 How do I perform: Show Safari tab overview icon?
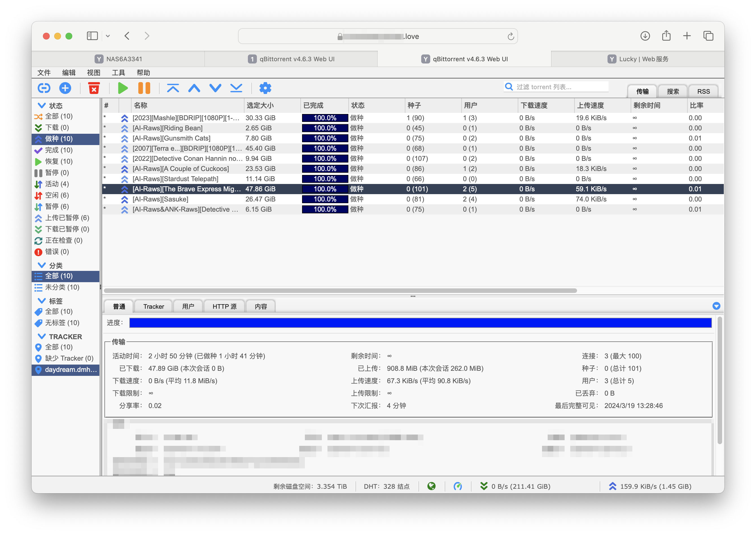pos(708,36)
